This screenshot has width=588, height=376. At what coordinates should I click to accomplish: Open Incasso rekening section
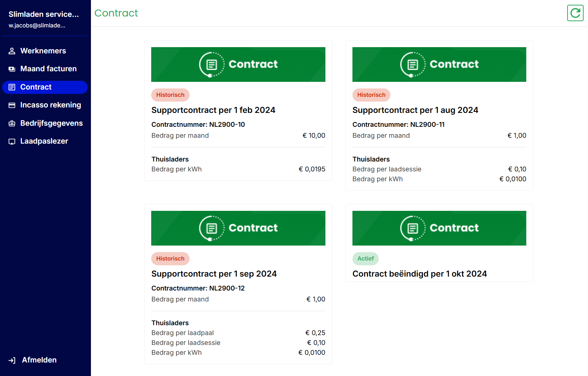click(50, 105)
